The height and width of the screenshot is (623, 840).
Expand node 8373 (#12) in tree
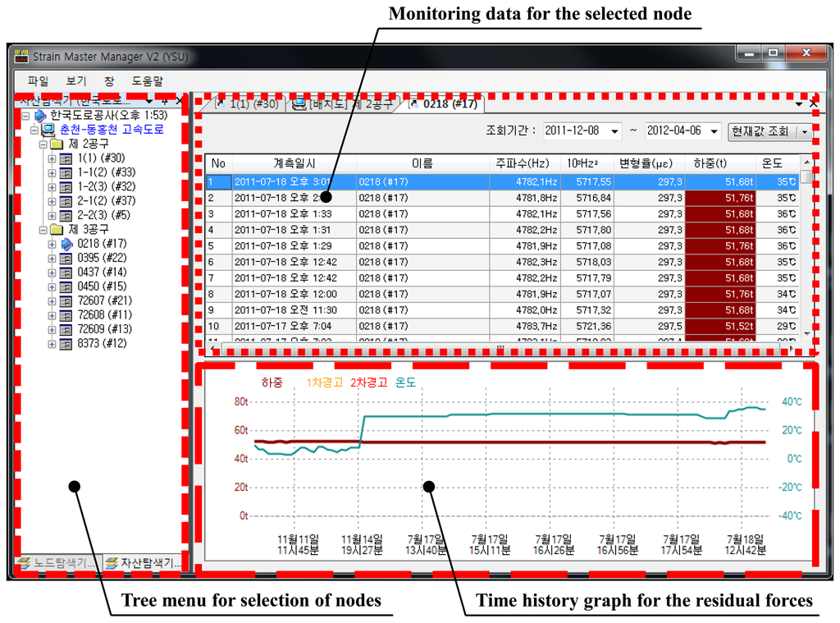point(52,344)
